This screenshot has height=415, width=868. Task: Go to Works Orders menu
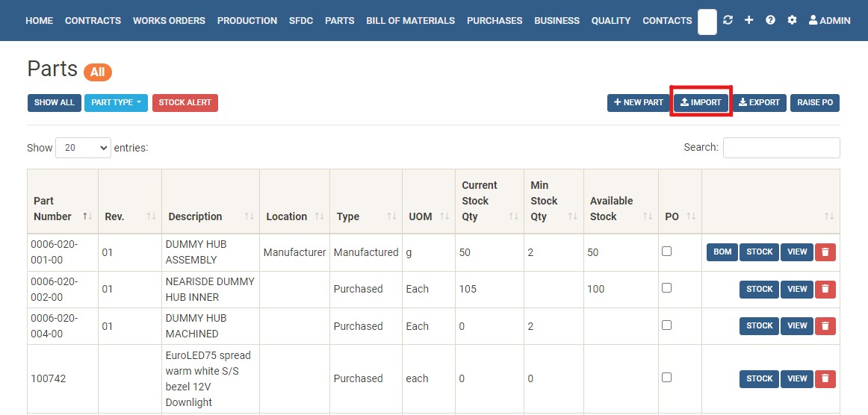click(x=169, y=21)
